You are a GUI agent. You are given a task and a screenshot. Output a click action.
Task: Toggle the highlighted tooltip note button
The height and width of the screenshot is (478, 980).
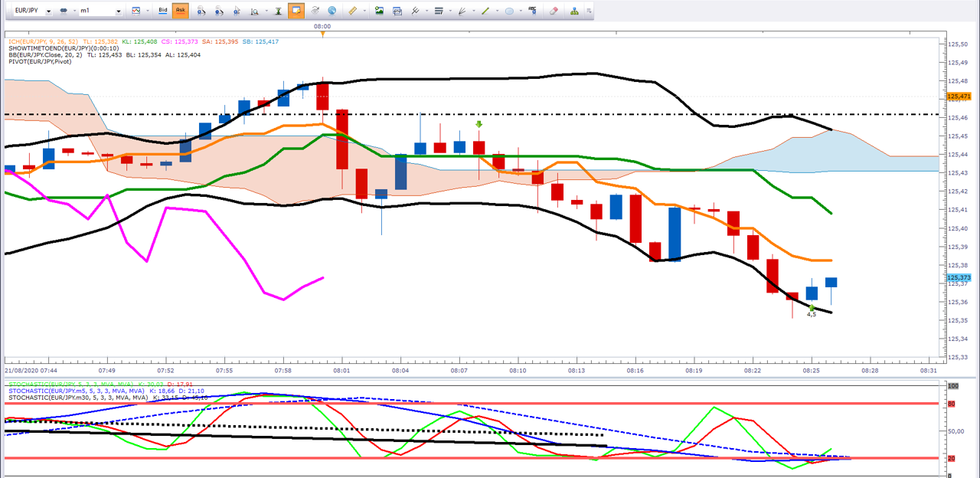point(296,11)
